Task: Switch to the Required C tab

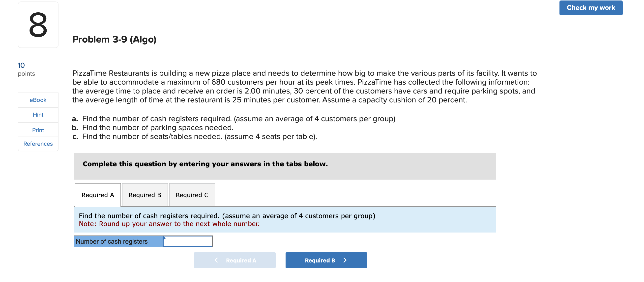Action: pos(192,195)
